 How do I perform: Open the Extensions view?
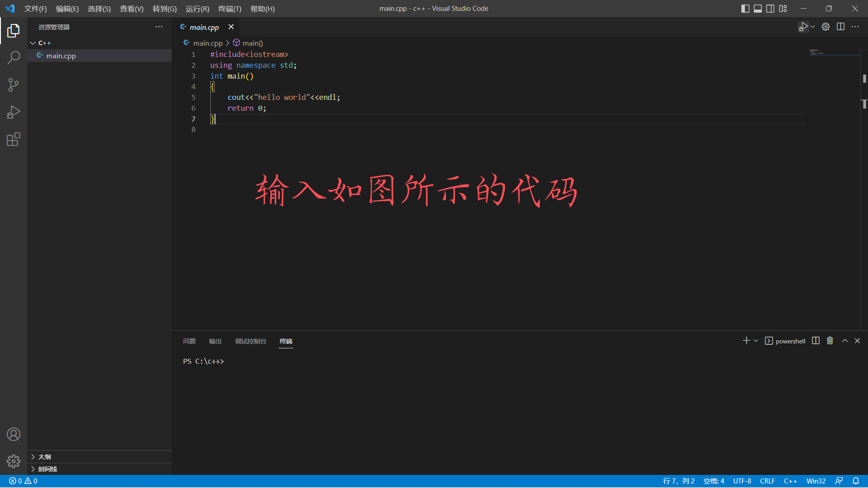coord(14,139)
